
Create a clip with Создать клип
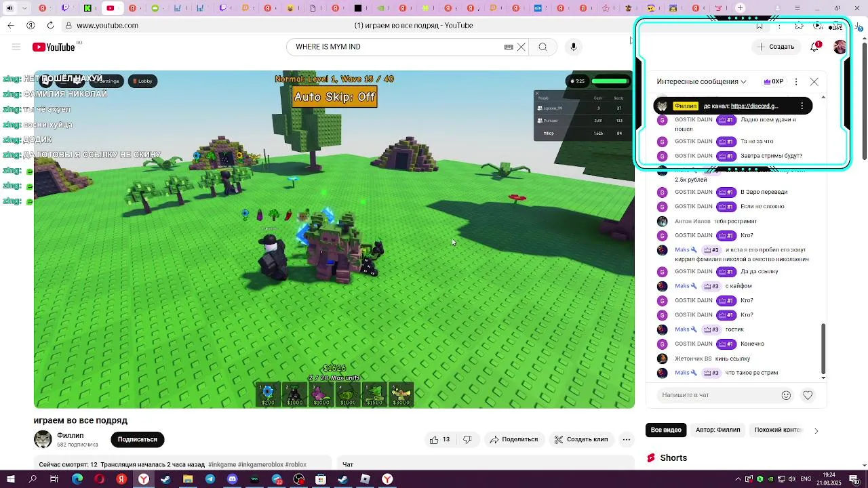580,439
